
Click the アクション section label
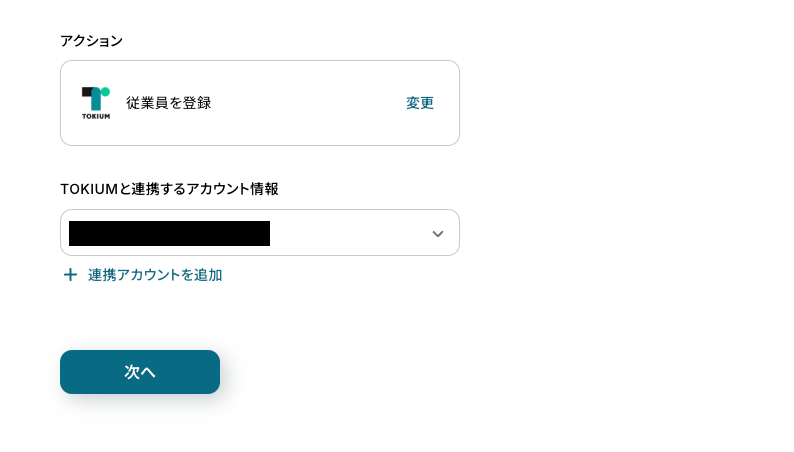click(x=91, y=41)
